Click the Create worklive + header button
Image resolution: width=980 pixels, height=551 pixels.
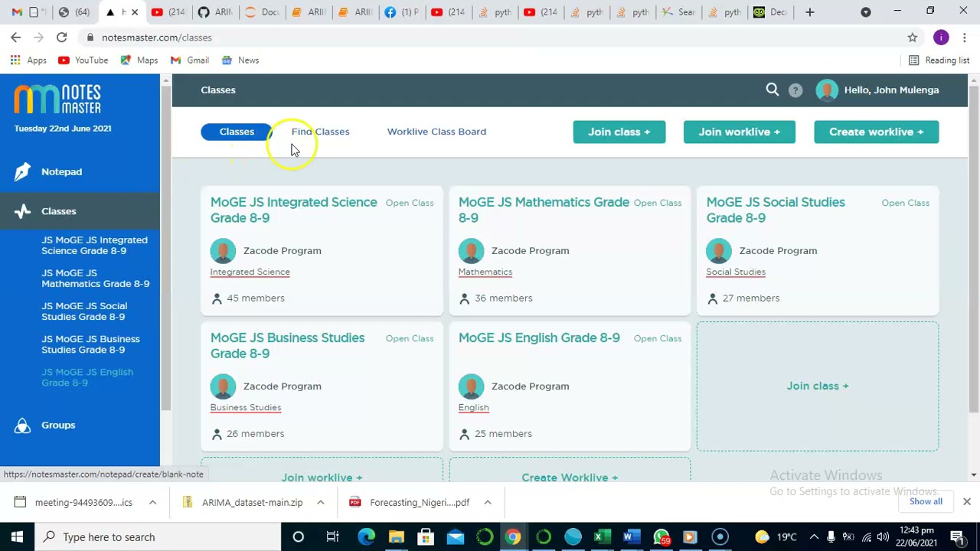876,132
